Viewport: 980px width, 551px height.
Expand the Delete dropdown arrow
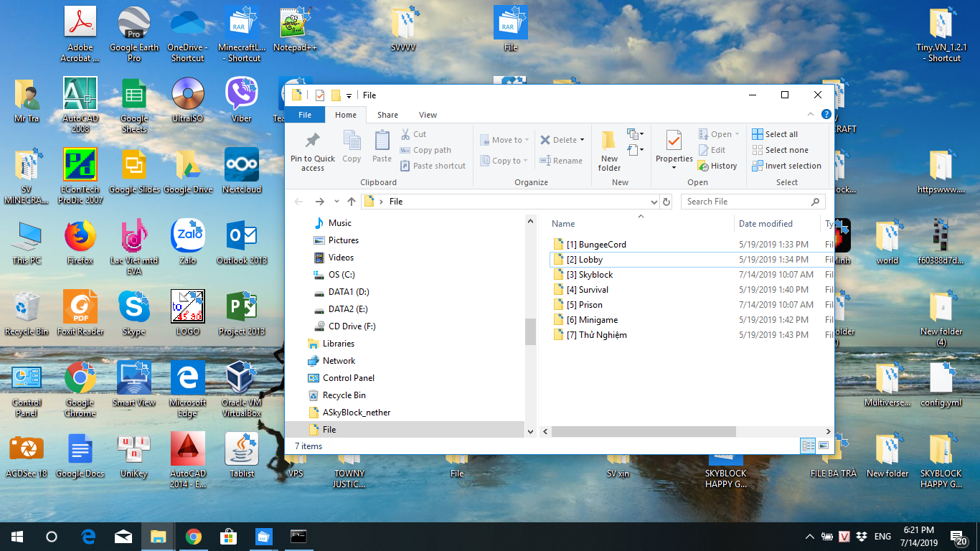coord(582,140)
